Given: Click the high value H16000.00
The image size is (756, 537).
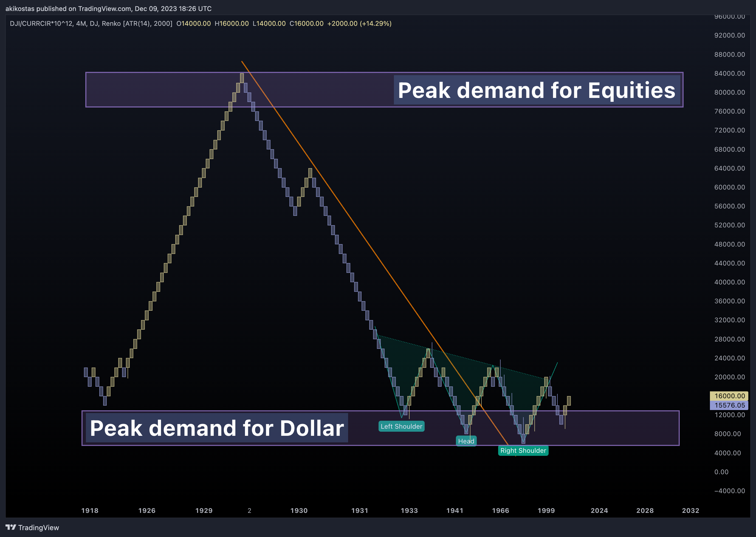Looking at the screenshot, I should (232, 24).
